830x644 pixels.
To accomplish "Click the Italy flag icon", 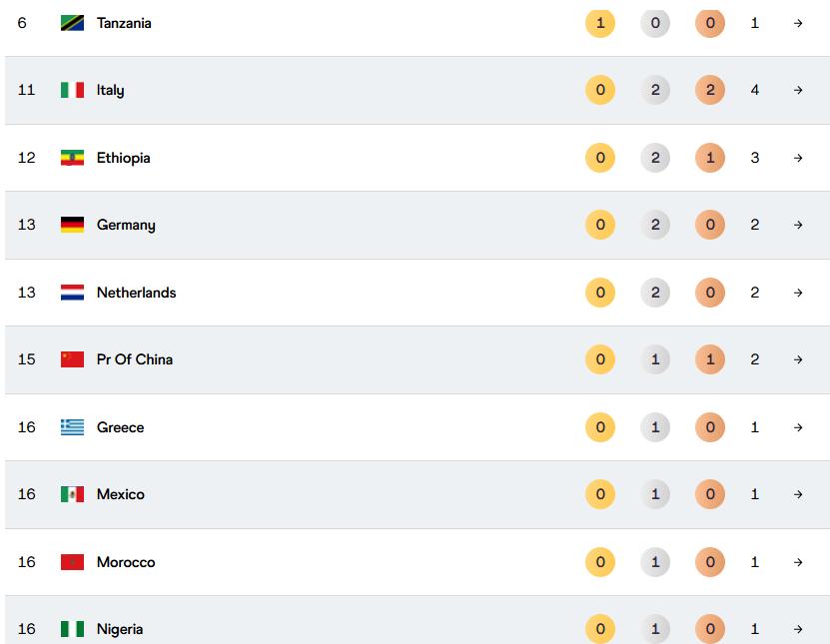I will 72,90.
